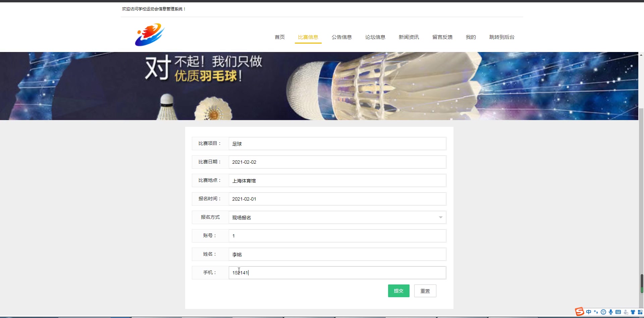Click the 比赛地点： label

[x=210, y=180]
